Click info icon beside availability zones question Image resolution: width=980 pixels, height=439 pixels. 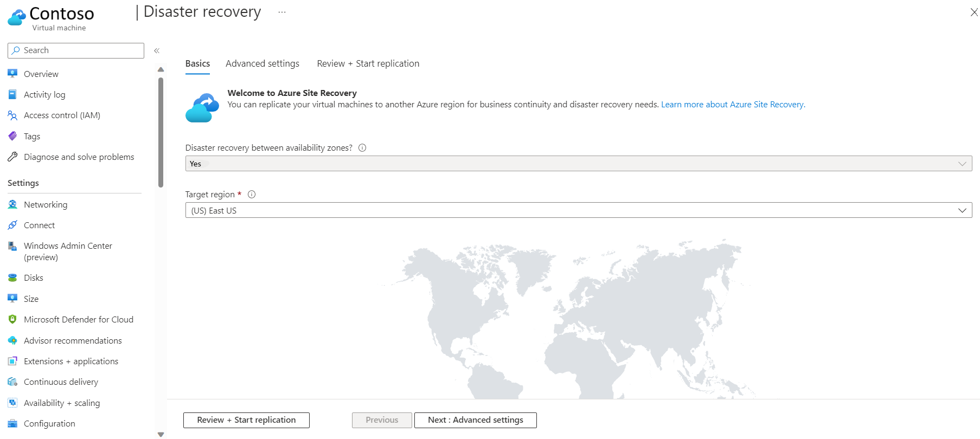pyautogui.click(x=362, y=148)
